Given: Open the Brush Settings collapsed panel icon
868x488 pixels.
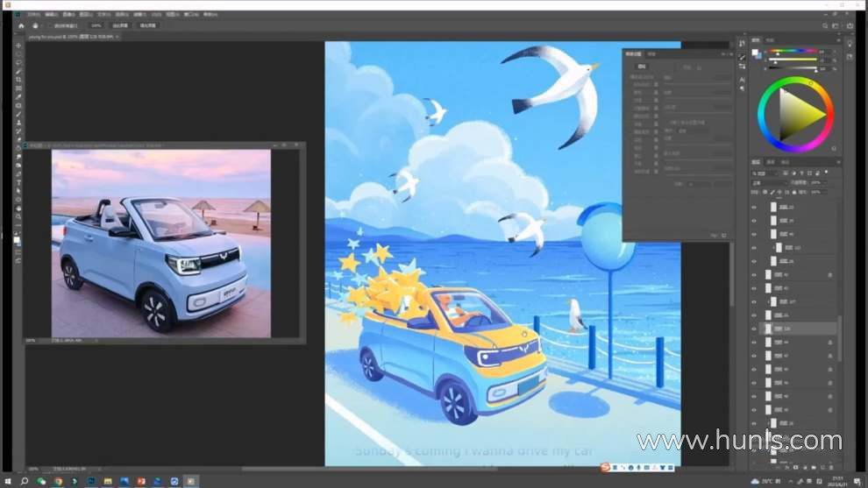Looking at the screenshot, I should click(742, 58).
